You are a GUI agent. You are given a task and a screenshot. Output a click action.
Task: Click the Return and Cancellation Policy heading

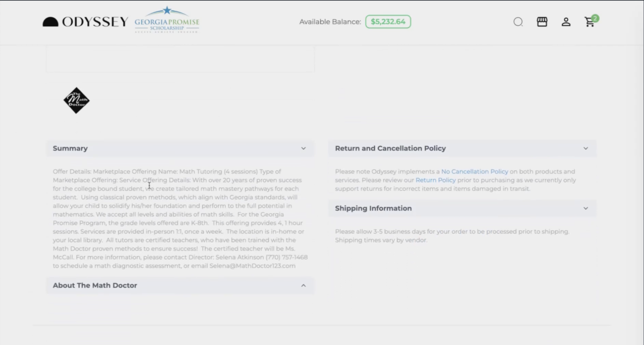click(390, 148)
